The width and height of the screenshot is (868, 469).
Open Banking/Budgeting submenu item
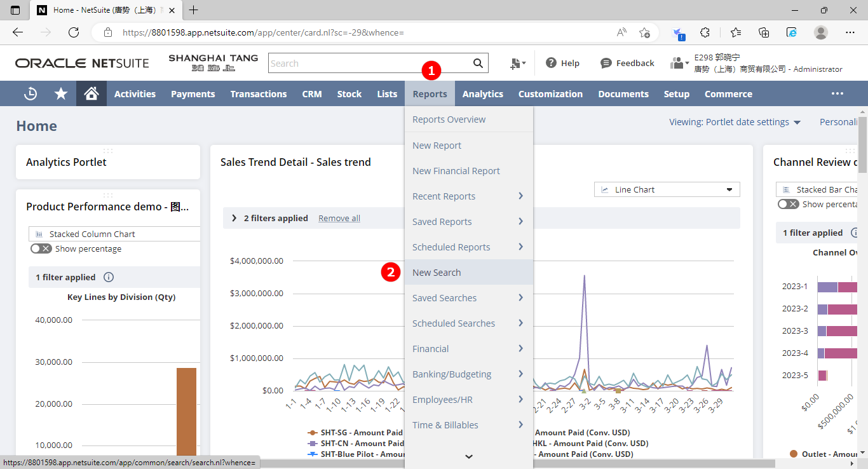(x=469, y=374)
